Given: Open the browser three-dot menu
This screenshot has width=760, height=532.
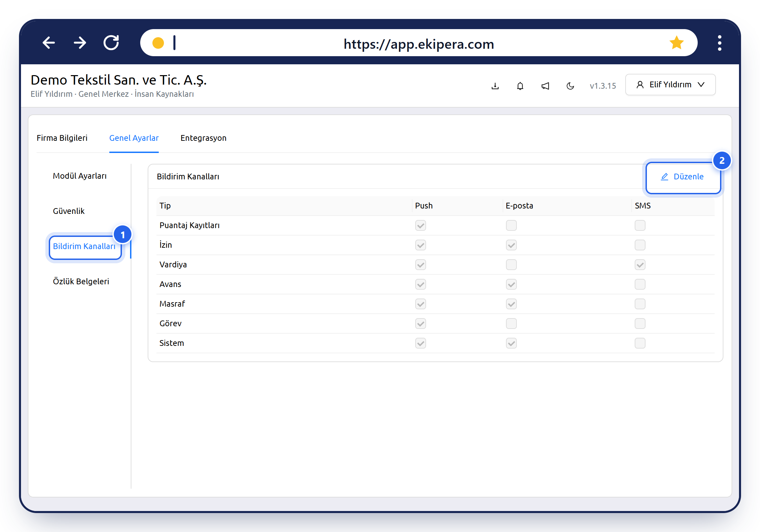Looking at the screenshot, I should 719,43.
